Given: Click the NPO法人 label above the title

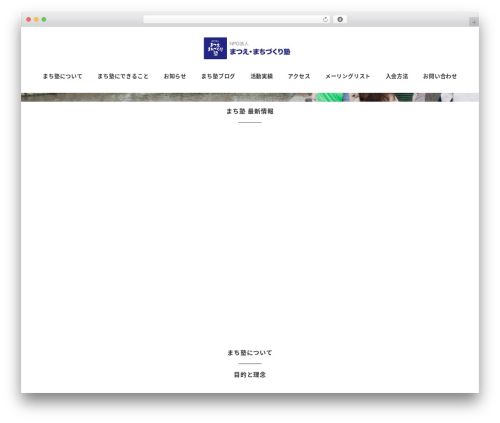Looking at the screenshot, I should pos(239,44).
